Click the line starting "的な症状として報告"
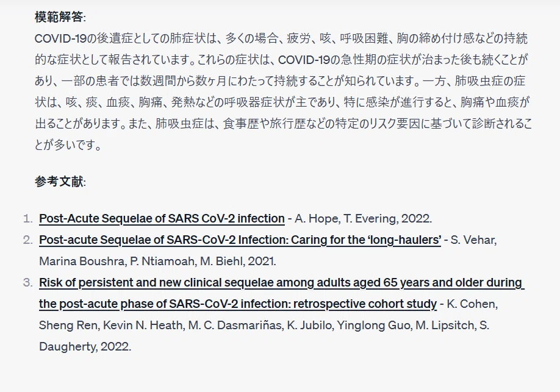Screen dimensions: 560x392 click(281, 60)
